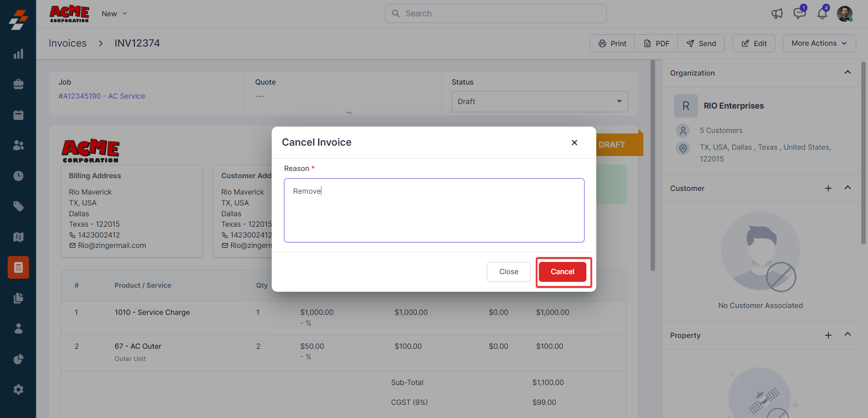This screenshot has height=418, width=868.
Task: Open the notifications bell icon
Action: pyautogui.click(x=822, y=14)
